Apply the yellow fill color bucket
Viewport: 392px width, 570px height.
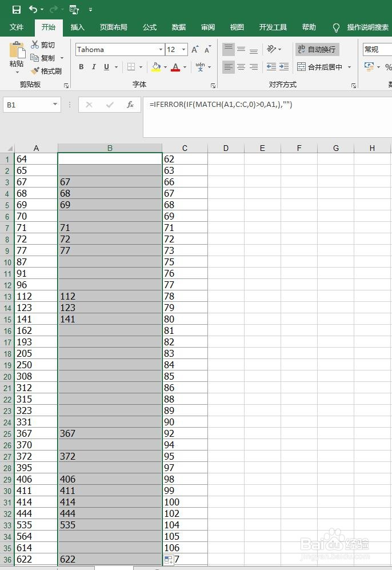(x=156, y=67)
